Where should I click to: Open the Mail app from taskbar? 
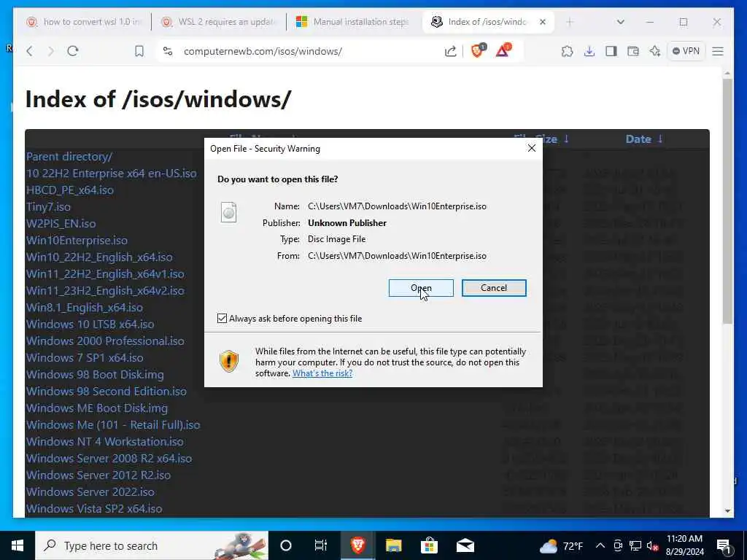(465, 545)
